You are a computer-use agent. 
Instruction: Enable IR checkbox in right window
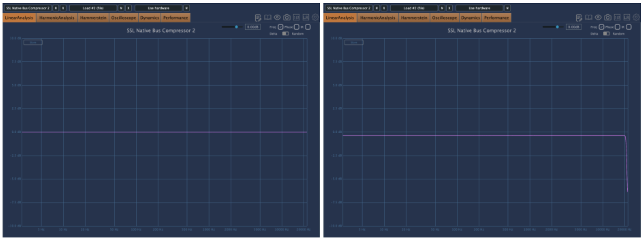629,27
